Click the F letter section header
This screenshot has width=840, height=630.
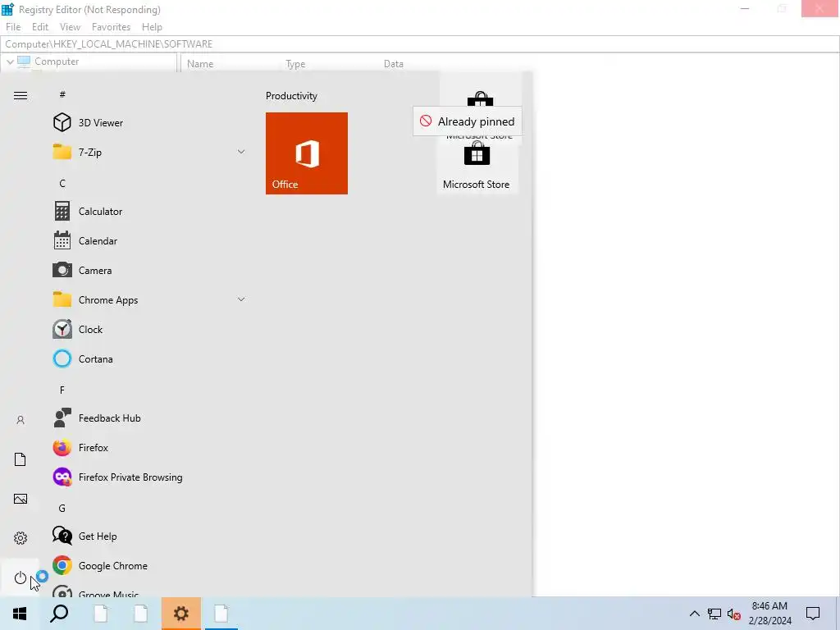(x=62, y=390)
